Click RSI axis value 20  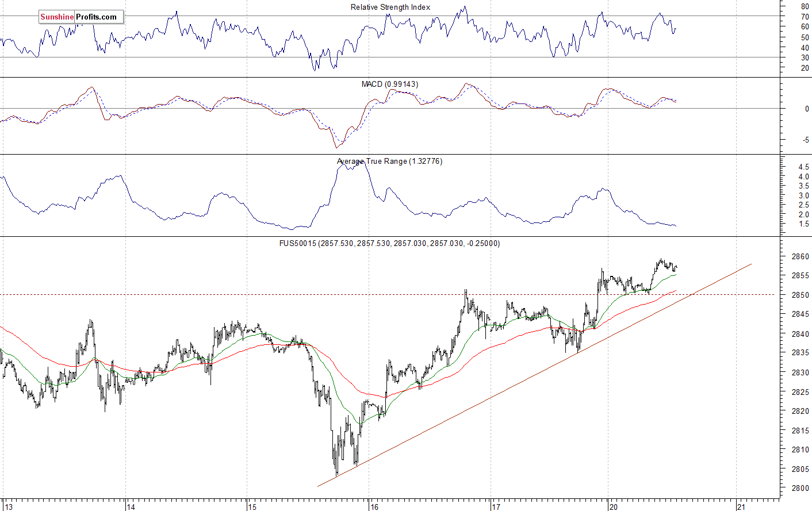(x=805, y=68)
